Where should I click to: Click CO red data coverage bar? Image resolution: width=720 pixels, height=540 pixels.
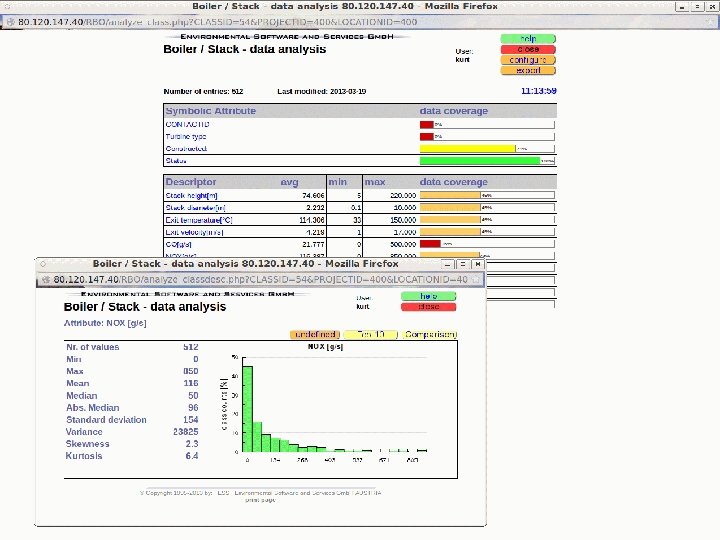coord(430,244)
